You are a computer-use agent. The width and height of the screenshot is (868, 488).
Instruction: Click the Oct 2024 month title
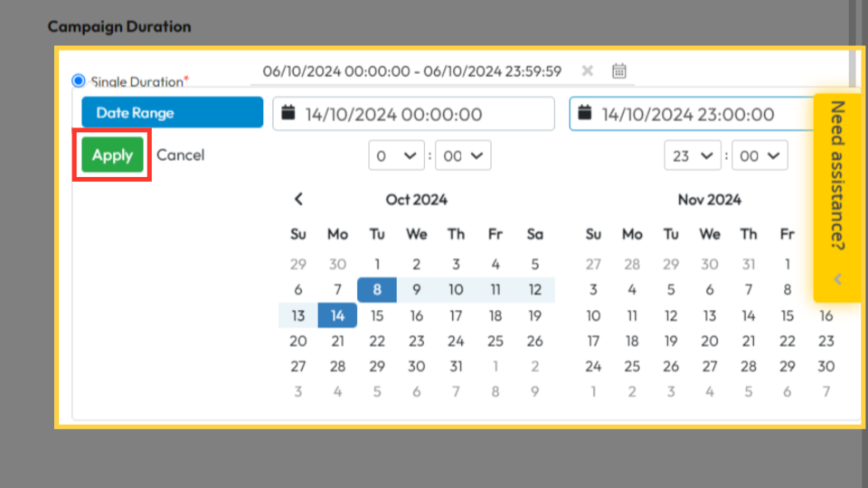(416, 200)
